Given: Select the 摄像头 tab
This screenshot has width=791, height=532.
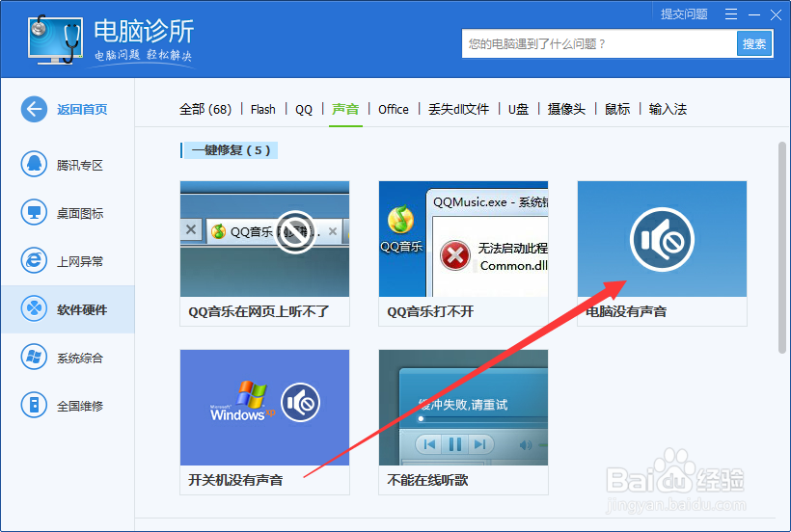Looking at the screenshot, I should [x=566, y=109].
